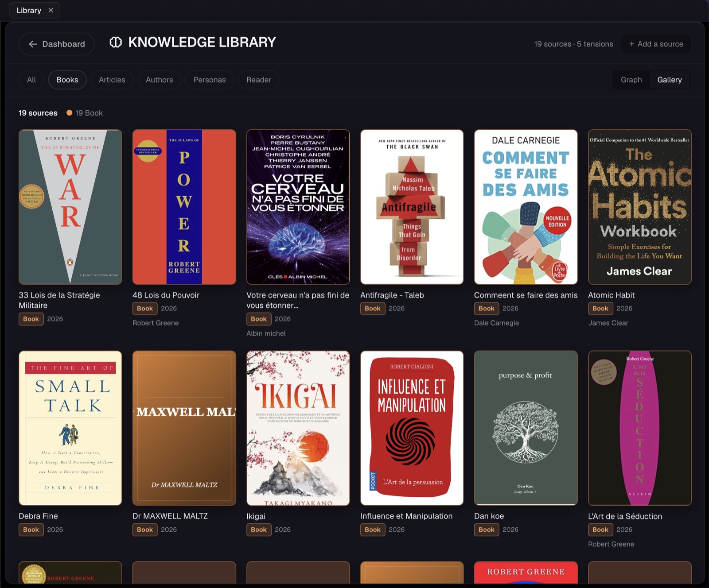The height and width of the screenshot is (588, 709).
Task: Click the title Antifragile - Taleb
Action: tap(392, 295)
